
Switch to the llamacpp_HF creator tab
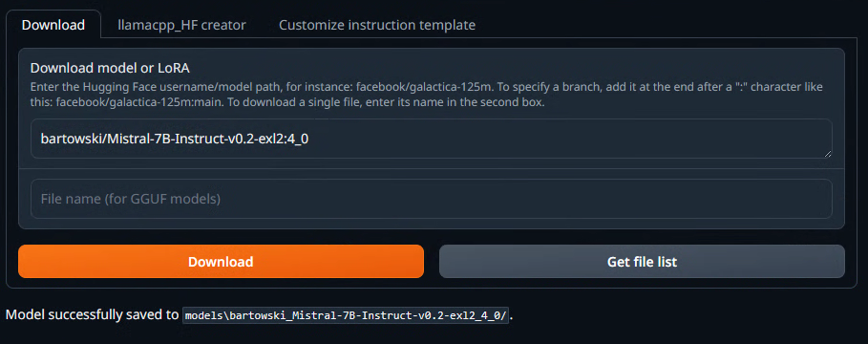[x=181, y=25]
